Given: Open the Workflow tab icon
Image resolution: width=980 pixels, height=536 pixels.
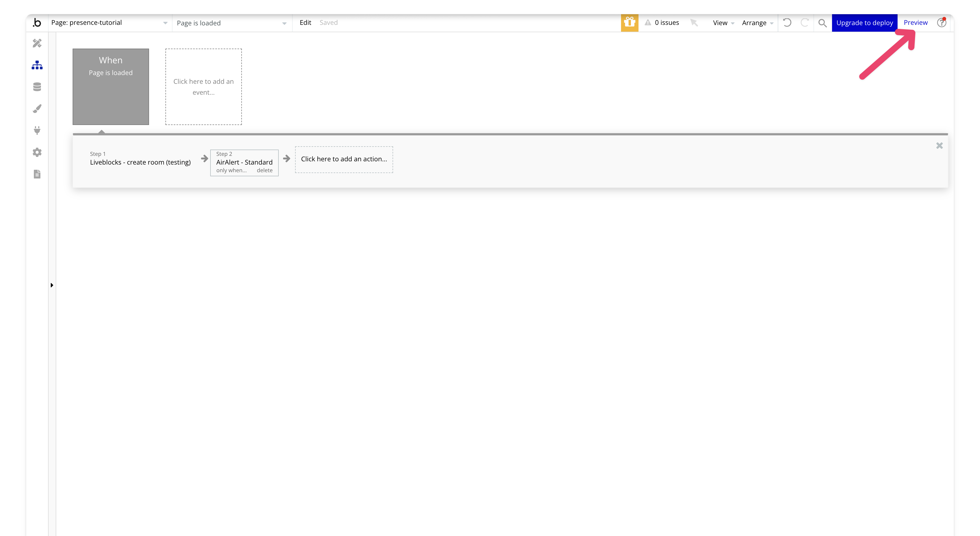Looking at the screenshot, I should pos(37,65).
